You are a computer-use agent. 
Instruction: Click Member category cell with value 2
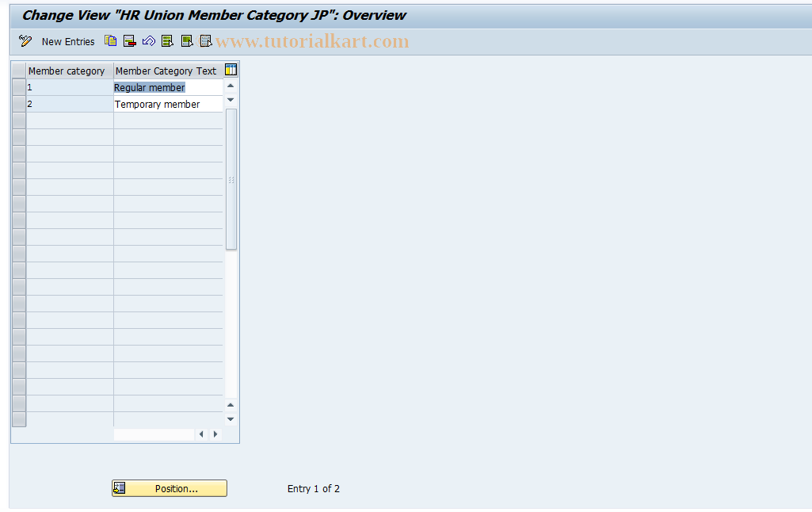tap(70, 104)
